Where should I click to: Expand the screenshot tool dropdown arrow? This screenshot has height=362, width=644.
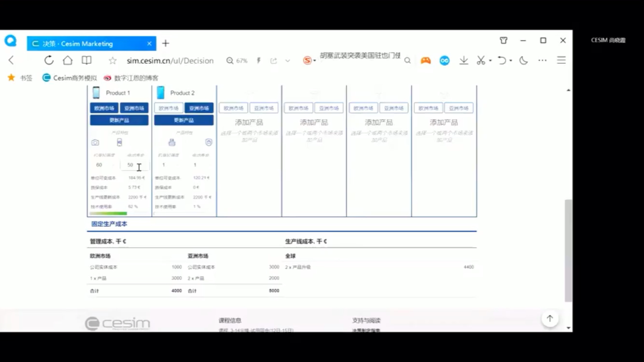coord(490,61)
